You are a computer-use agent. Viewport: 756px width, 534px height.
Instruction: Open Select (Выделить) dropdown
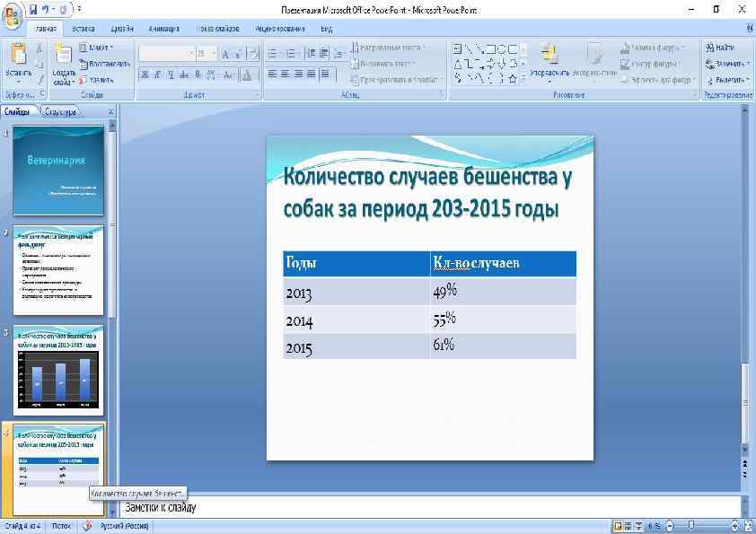point(727,80)
